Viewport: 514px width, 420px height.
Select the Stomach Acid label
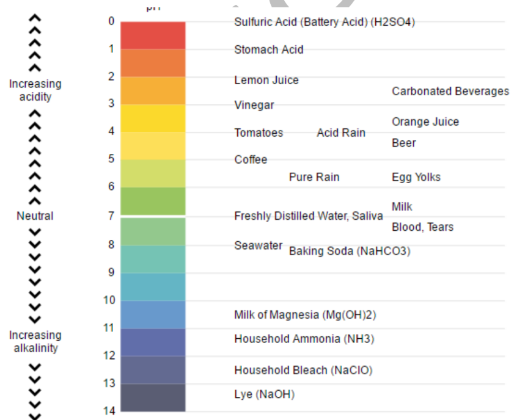point(268,49)
